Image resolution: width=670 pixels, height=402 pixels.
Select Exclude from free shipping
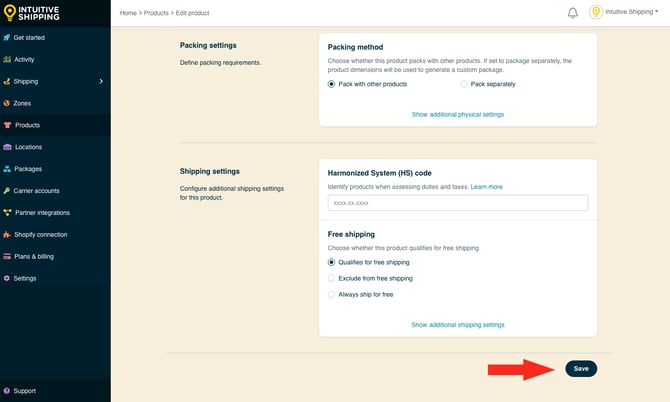pos(332,278)
